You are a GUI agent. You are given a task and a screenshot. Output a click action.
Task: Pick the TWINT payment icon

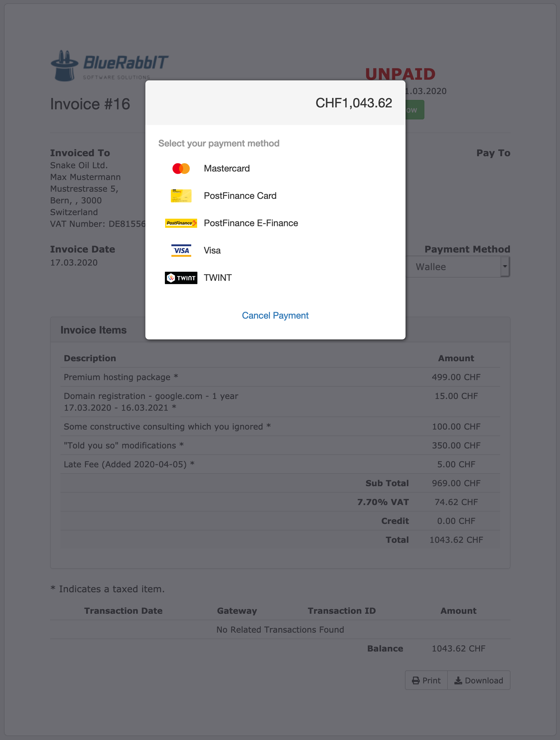pos(181,278)
